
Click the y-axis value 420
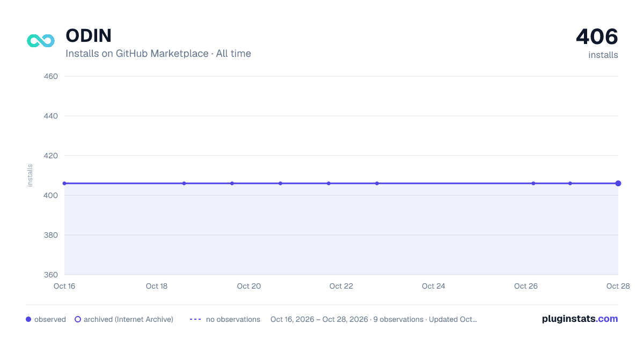point(50,156)
